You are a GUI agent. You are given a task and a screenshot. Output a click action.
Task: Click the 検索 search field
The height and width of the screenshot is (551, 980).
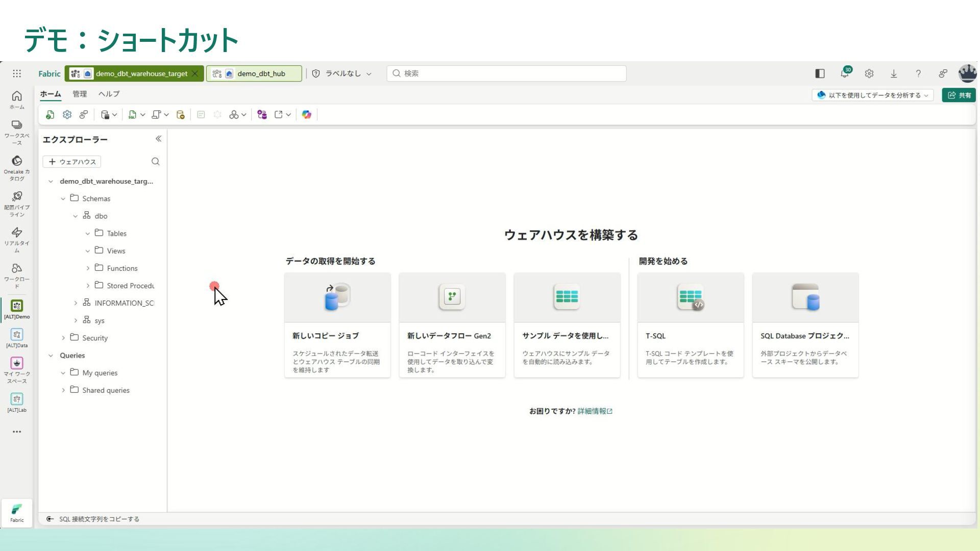[x=506, y=73]
